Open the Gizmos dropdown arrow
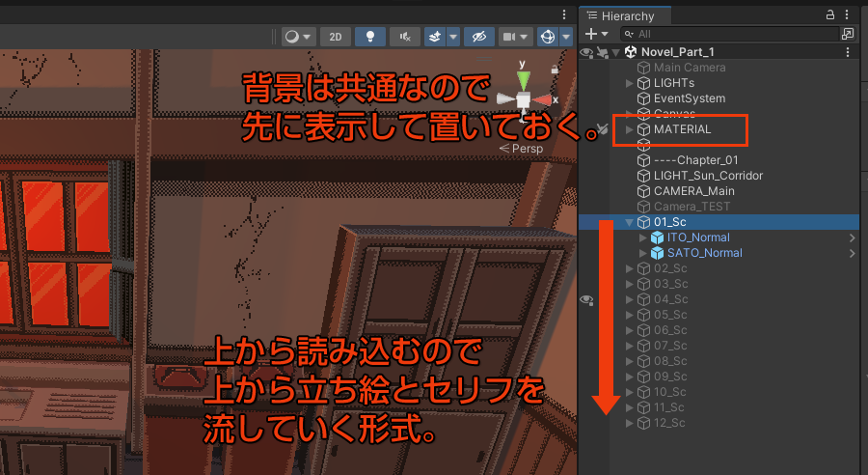Screen dimensions: 868x475 pyautogui.click(x=566, y=37)
